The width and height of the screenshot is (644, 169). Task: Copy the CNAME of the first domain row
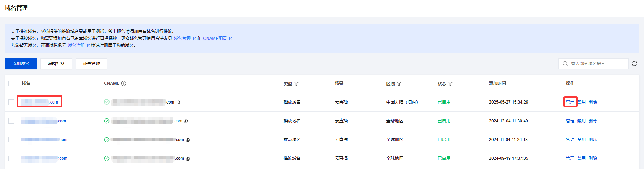click(x=178, y=103)
